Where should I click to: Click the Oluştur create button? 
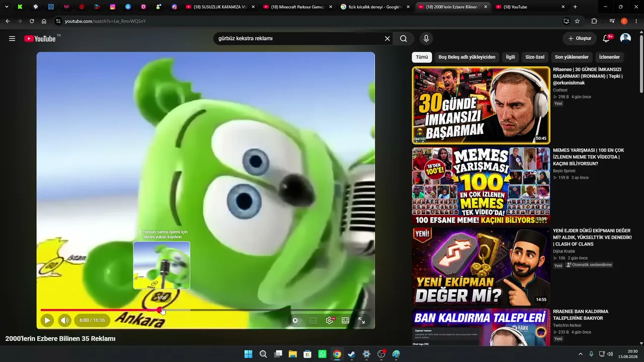click(x=580, y=39)
